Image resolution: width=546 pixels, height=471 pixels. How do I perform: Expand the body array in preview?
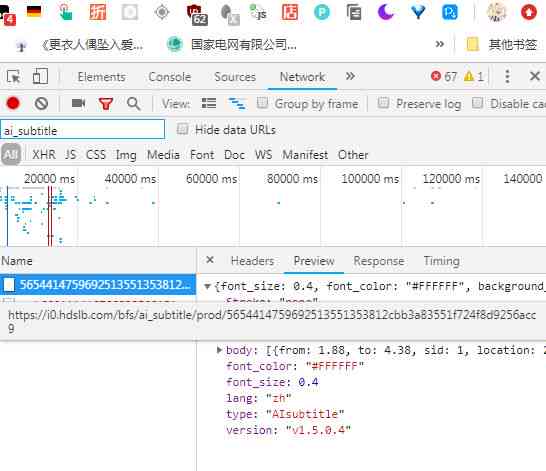[x=219, y=350]
